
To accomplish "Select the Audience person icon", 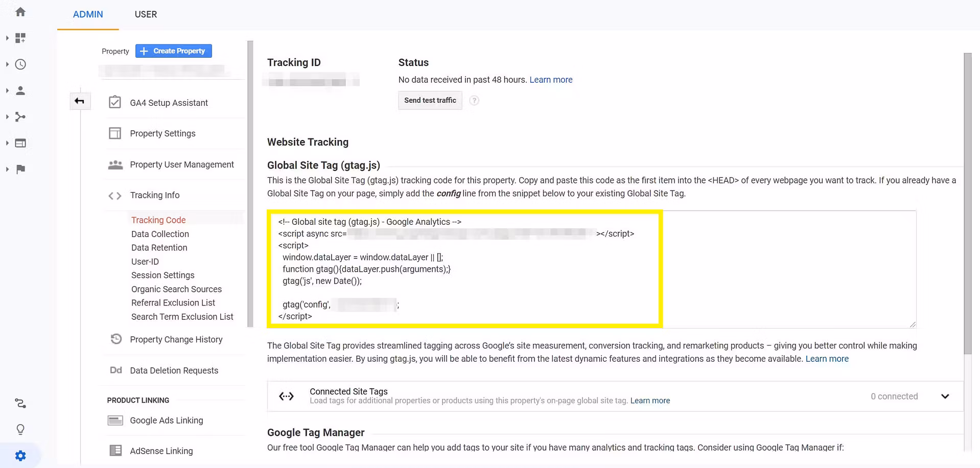I will click(x=20, y=90).
